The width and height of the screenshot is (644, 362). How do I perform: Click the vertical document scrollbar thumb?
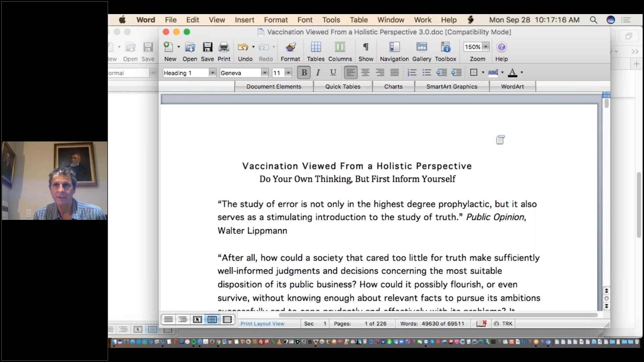606,103
